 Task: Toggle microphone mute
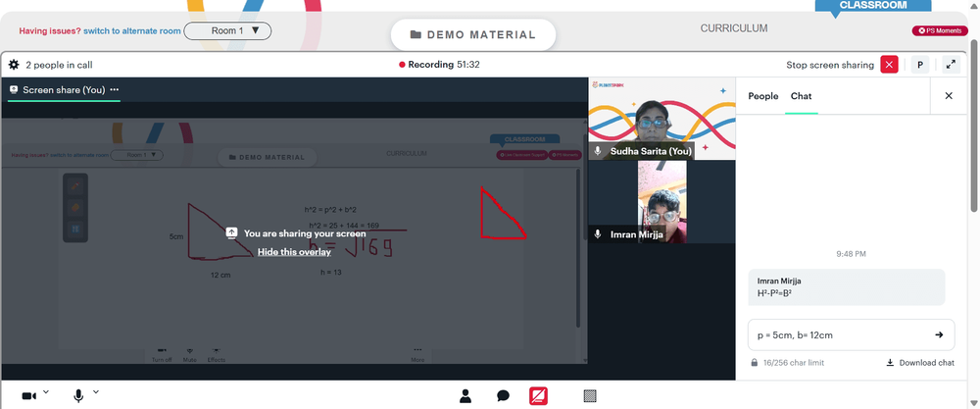(x=78, y=396)
